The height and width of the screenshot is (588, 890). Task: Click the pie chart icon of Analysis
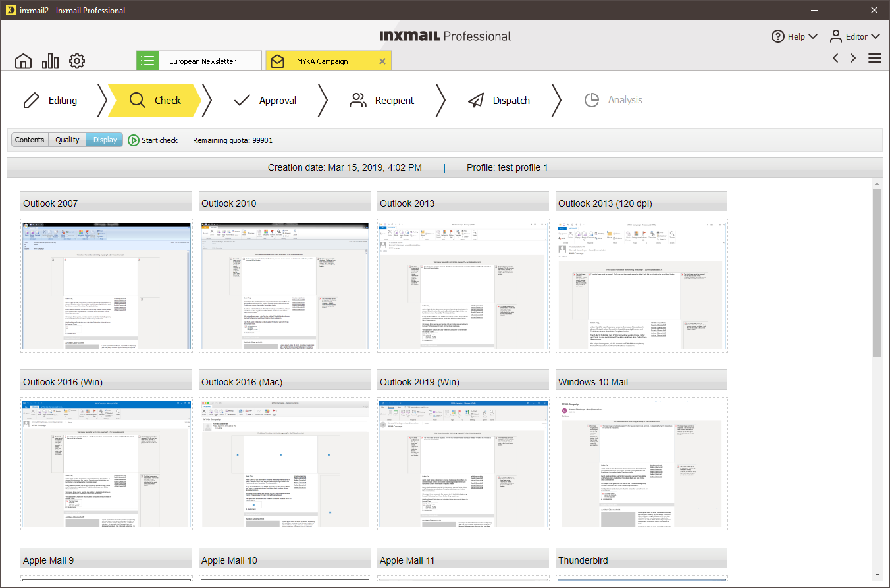pos(592,100)
